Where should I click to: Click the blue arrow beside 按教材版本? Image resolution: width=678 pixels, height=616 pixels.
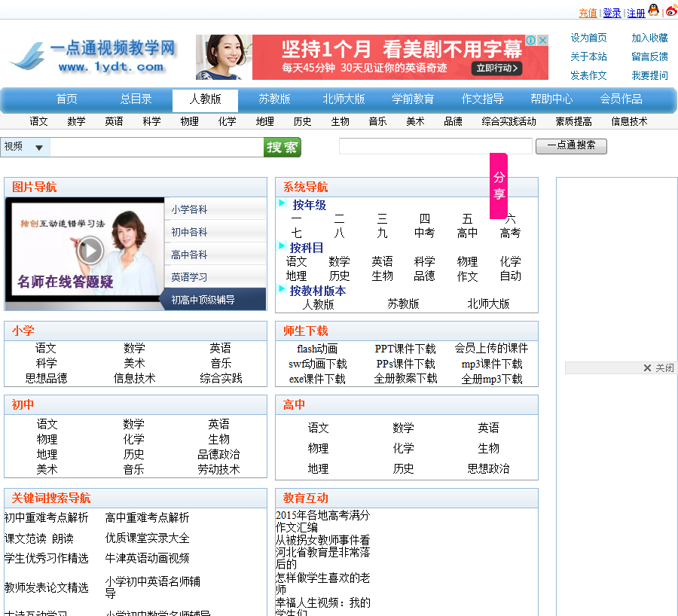coord(282,288)
